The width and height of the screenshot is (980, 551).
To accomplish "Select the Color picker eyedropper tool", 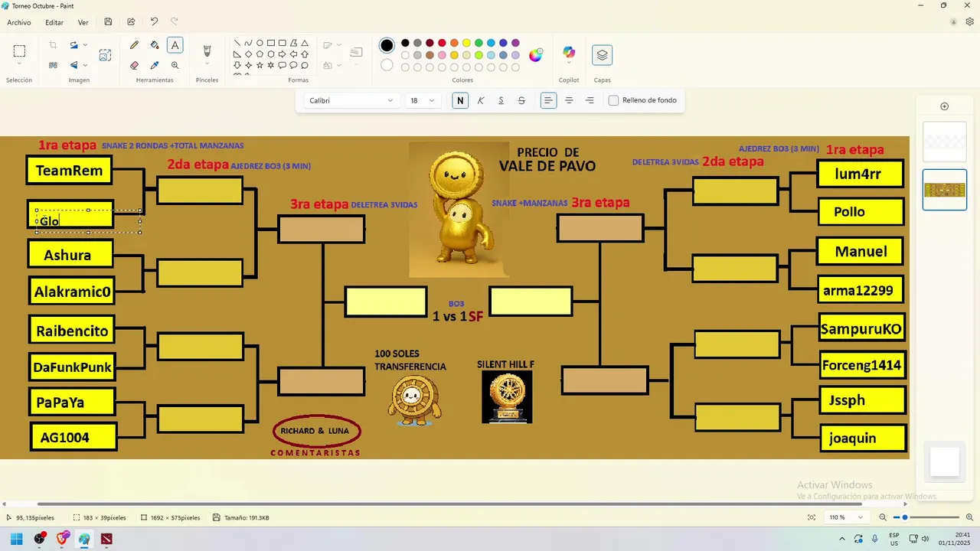I will coord(155,65).
